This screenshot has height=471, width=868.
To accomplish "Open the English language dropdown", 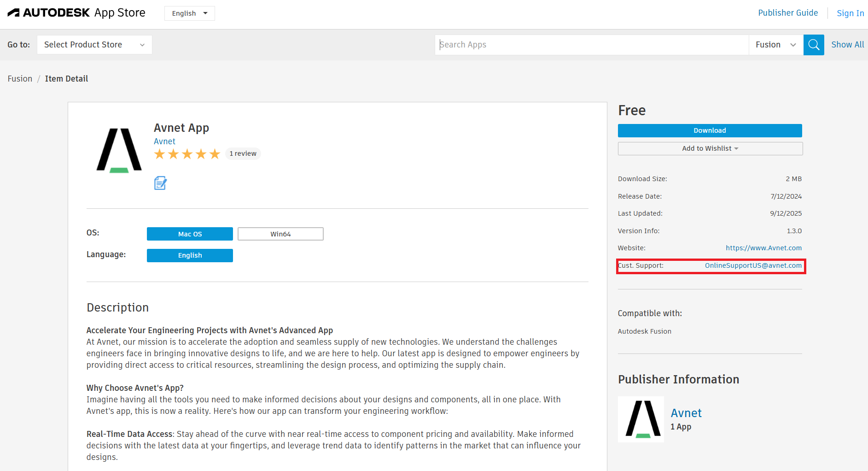I will coord(189,13).
